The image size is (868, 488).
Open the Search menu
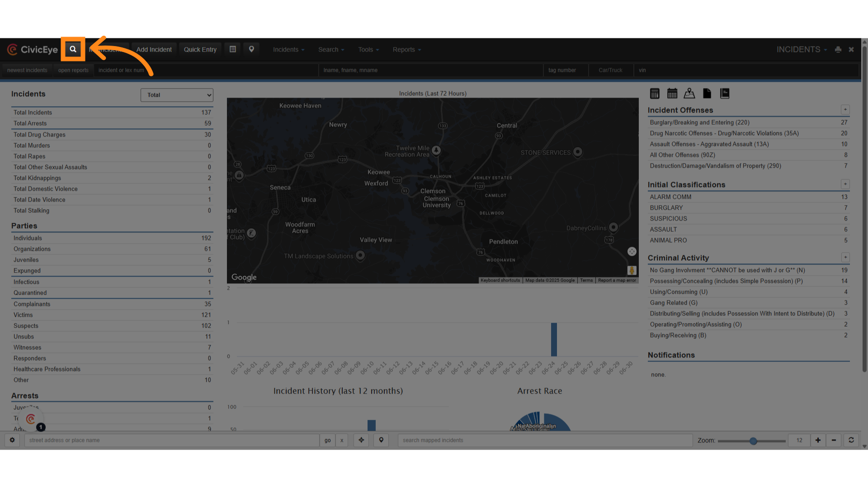331,50
